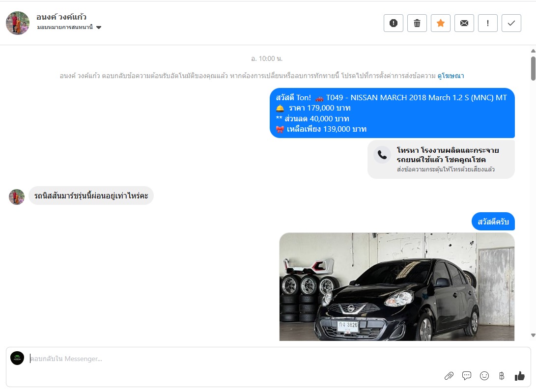The image size is (536, 392).
Task: Mark conversation done with checkmark button
Action: pyautogui.click(x=511, y=23)
